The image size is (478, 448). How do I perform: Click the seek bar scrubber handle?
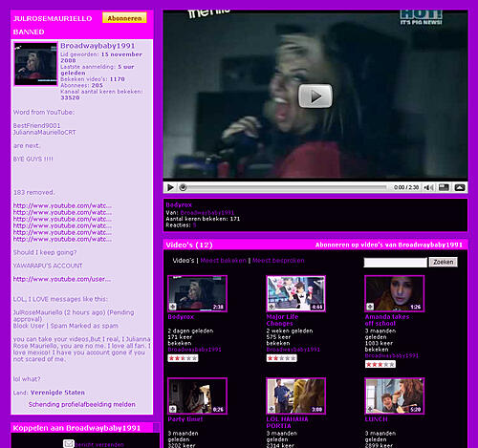click(183, 187)
